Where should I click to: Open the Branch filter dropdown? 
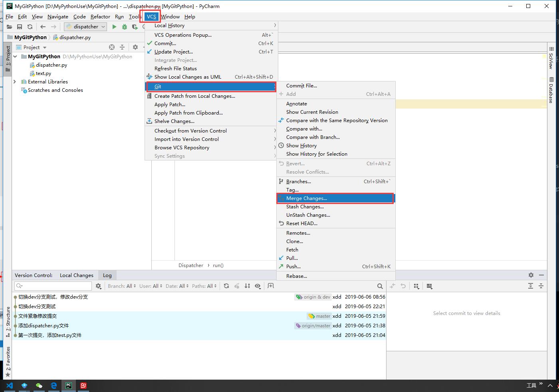point(122,286)
